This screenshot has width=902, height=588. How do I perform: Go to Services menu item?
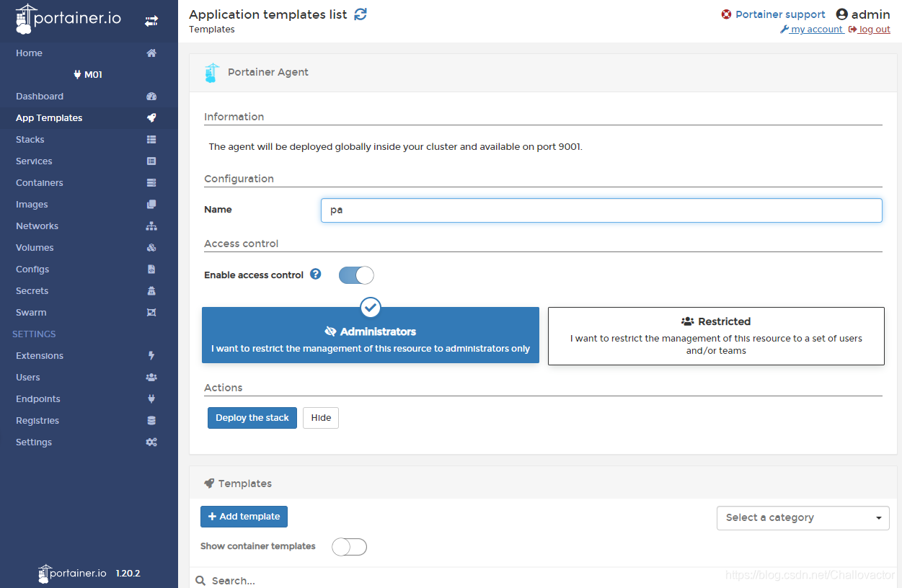(x=89, y=161)
